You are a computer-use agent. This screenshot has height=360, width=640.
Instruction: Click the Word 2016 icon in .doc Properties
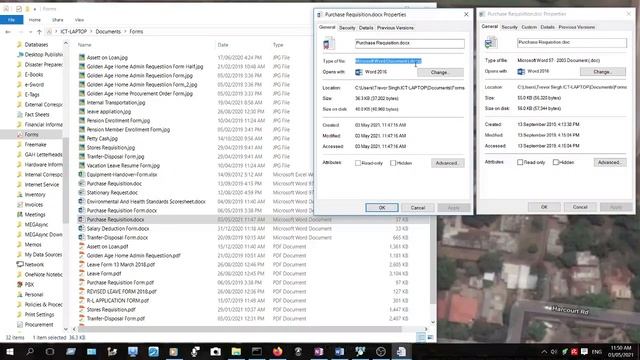coord(521,71)
